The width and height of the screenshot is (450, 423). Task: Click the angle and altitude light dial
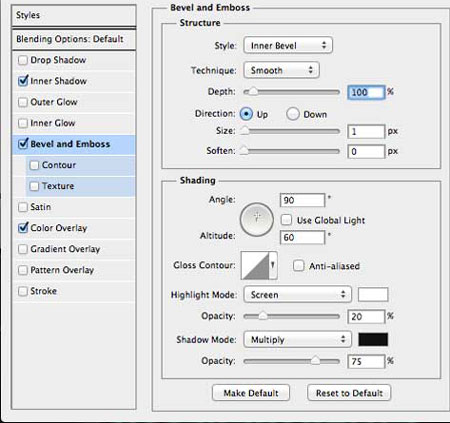coord(257,219)
